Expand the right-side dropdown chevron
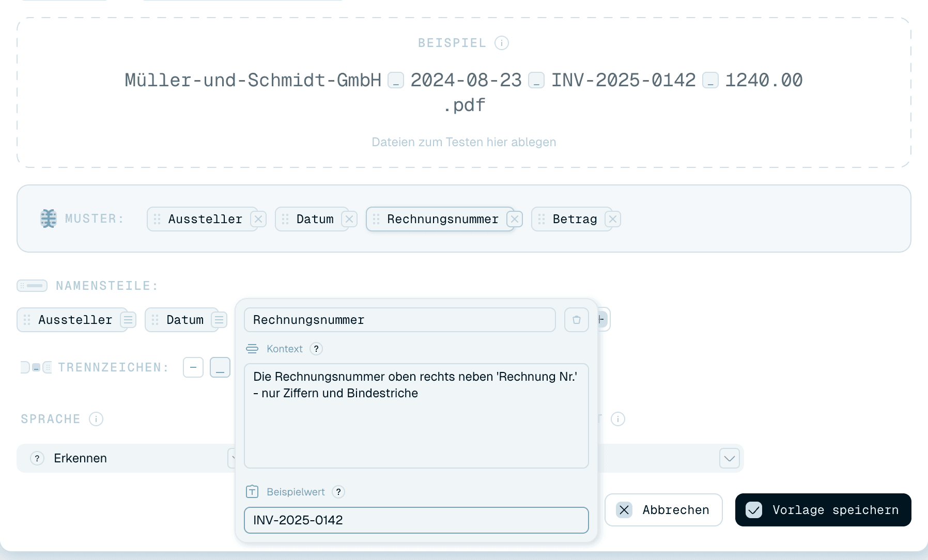 pyautogui.click(x=730, y=458)
